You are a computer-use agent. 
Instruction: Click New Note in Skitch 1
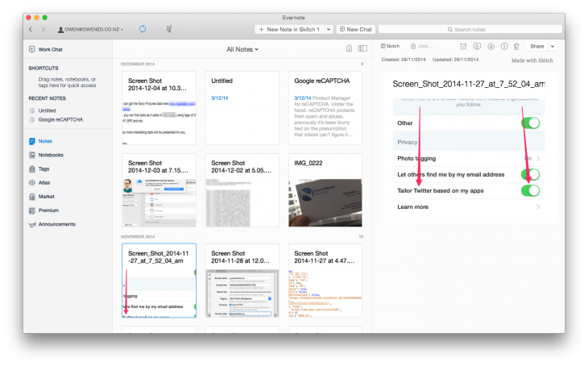point(289,29)
